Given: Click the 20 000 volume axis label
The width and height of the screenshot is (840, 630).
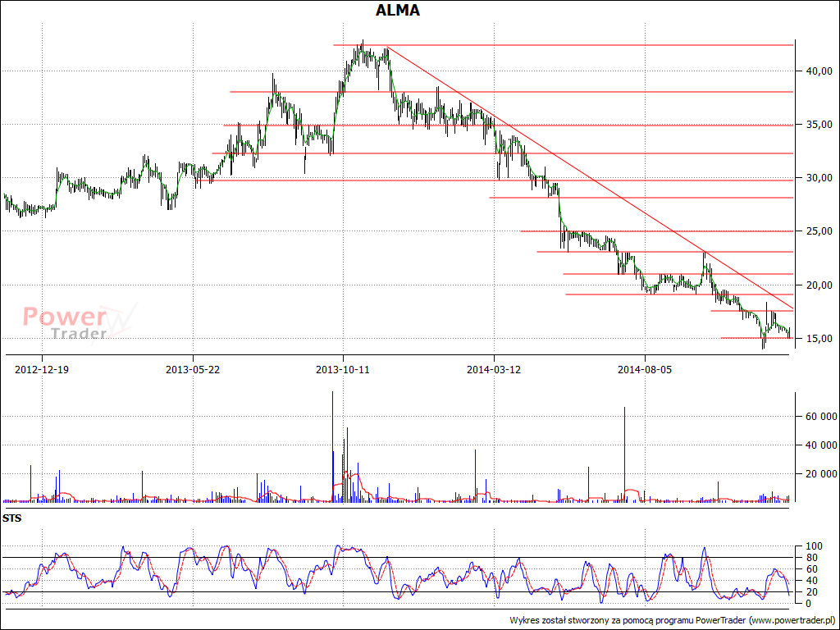Looking at the screenshot, I should point(820,473).
